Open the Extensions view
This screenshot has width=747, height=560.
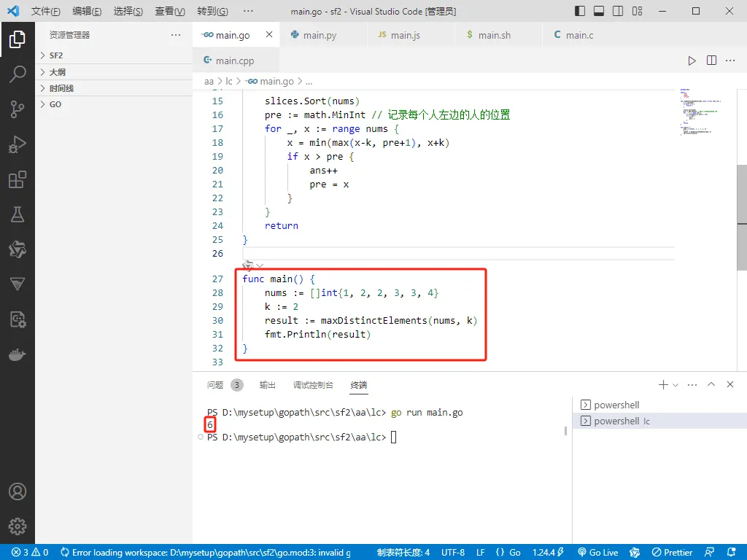coord(18,179)
